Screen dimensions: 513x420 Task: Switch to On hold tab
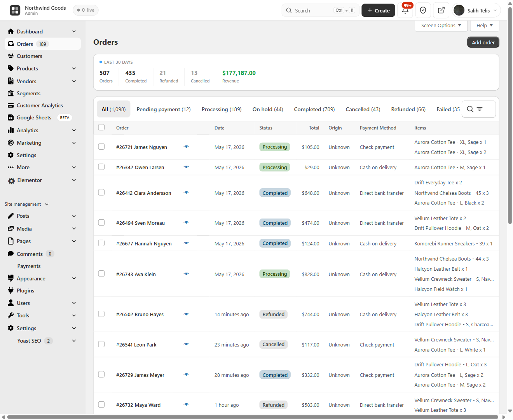pyautogui.click(x=268, y=109)
